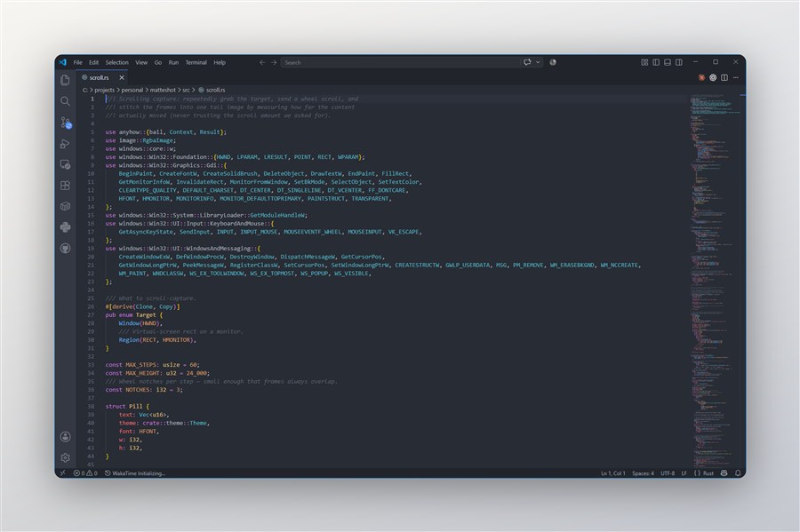
Task: Open the C: drive breadcrumb
Action: pyautogui.click(x=84, y=90)
